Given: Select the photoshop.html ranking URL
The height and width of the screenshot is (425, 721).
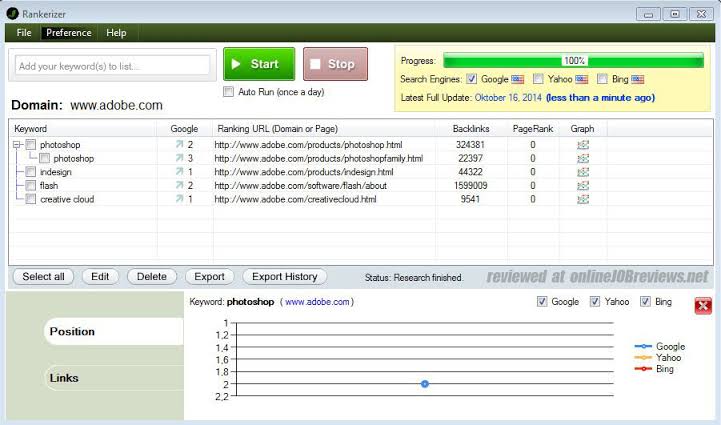Looking at the screenshot, I should coord(308,145).
